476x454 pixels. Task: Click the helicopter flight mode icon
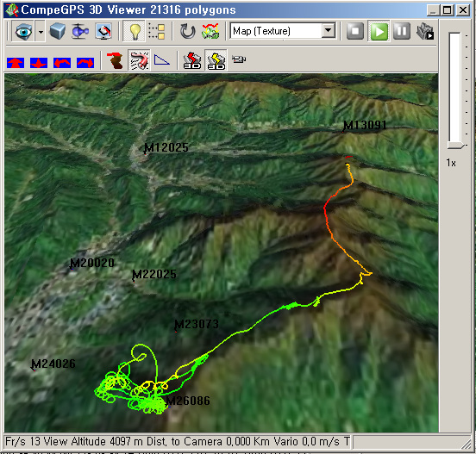click(80, 31)
